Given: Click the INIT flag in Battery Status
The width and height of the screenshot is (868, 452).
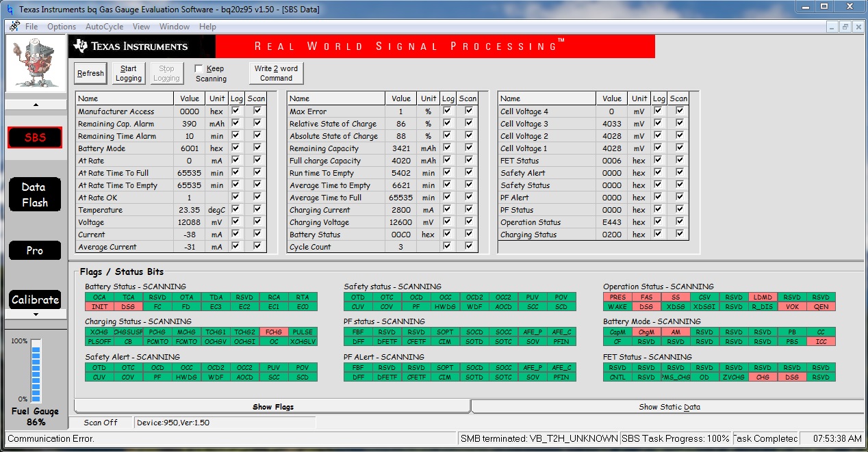Looking at the screenshot, I should (x=99, y=307).
